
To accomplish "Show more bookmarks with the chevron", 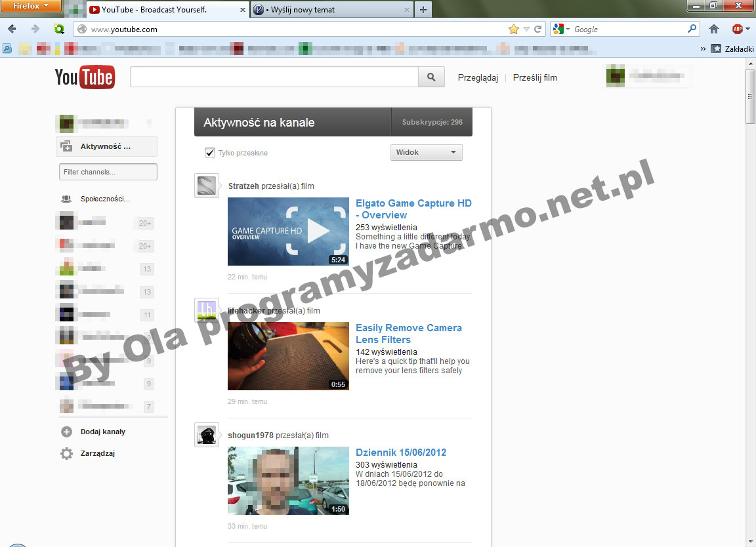I will 703,49.
